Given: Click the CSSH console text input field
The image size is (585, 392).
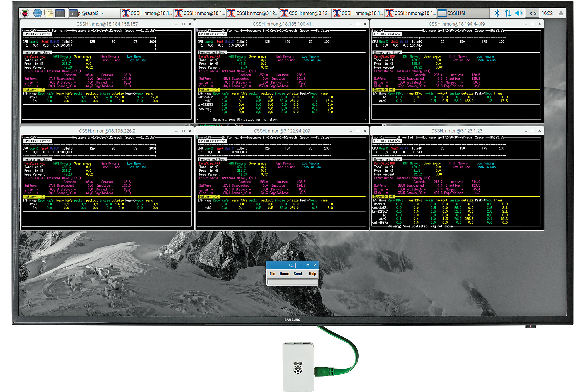Looking at the screenshot, I should [292, 282].
